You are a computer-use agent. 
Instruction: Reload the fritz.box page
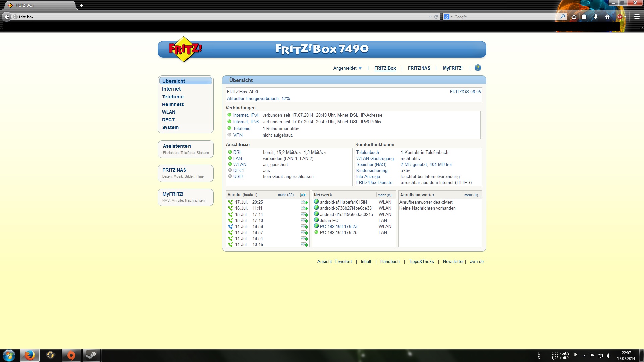point(436,17)
